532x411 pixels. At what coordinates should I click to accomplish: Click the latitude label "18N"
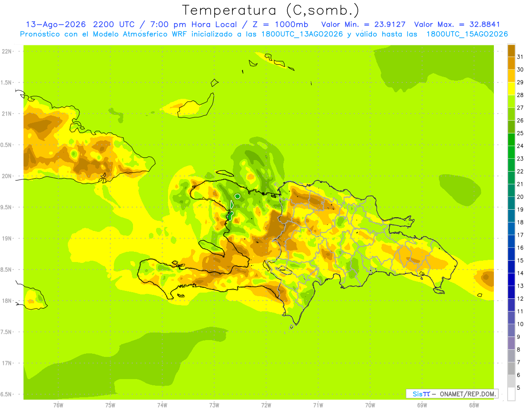(7, 301)
